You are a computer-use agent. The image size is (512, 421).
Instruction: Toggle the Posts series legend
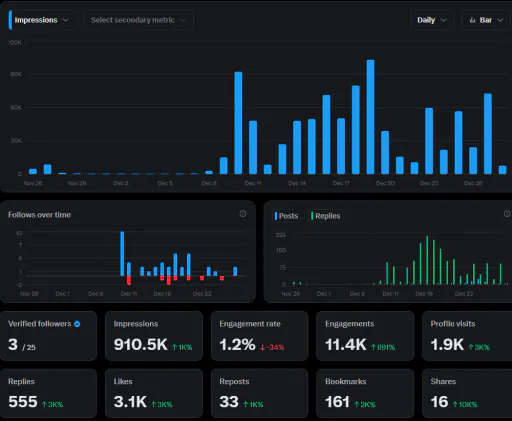286,216
